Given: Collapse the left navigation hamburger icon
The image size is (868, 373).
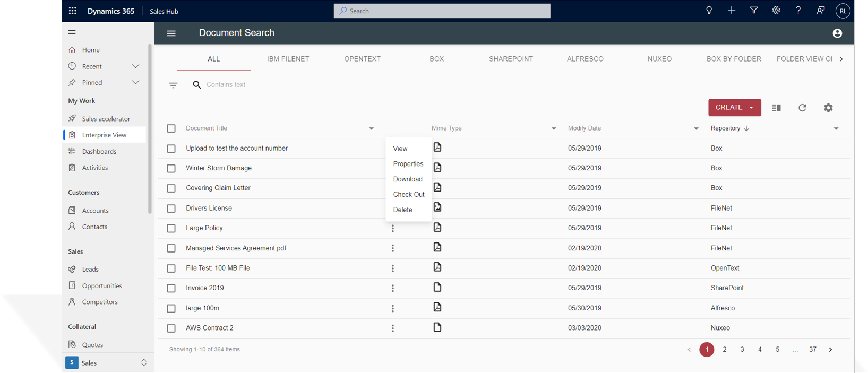Looking at the screenshot, I should pos(72,32).
